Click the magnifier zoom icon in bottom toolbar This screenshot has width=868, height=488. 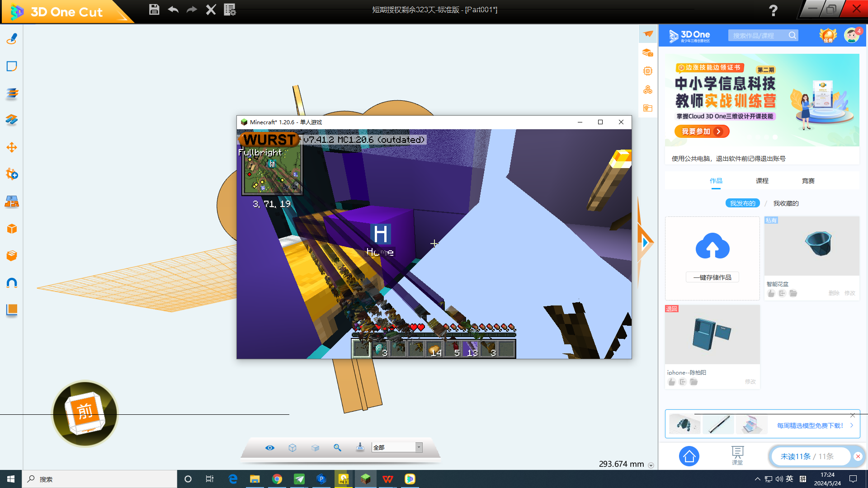tap(337, 447)
